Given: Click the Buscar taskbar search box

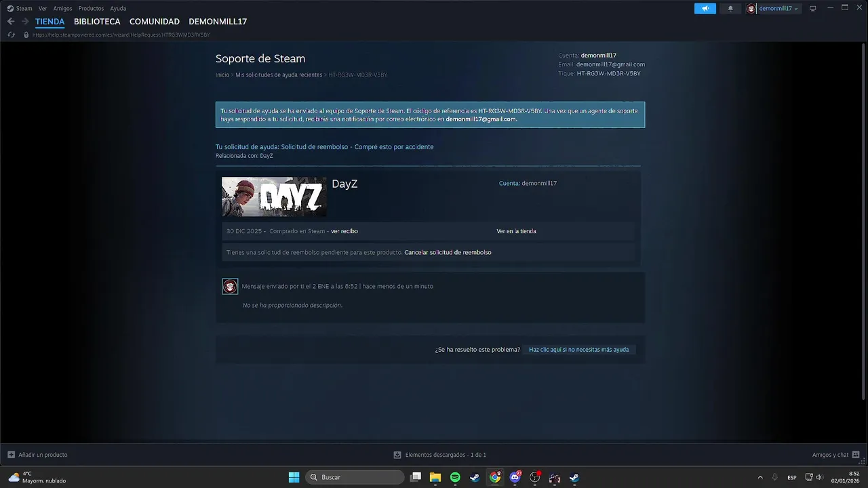Looking at the screenshot, I should (x=355, y=477).
